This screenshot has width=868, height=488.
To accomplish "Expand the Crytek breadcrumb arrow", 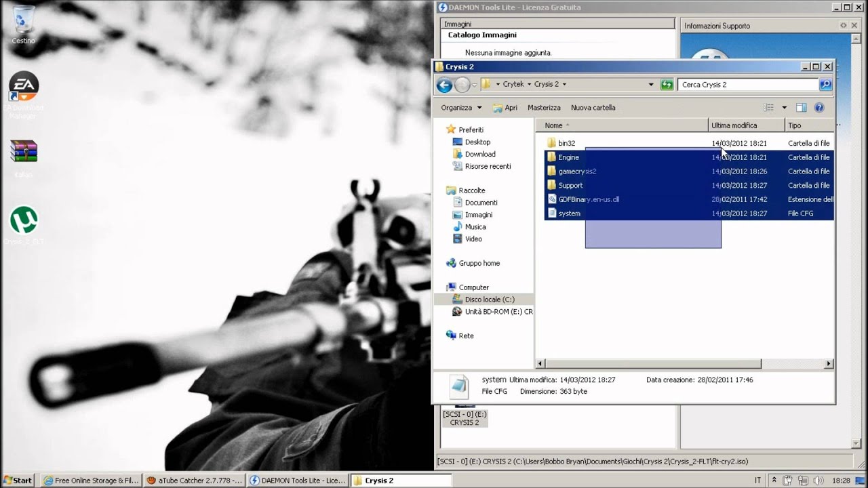I will pyautogui.click(x=529, y=85).
